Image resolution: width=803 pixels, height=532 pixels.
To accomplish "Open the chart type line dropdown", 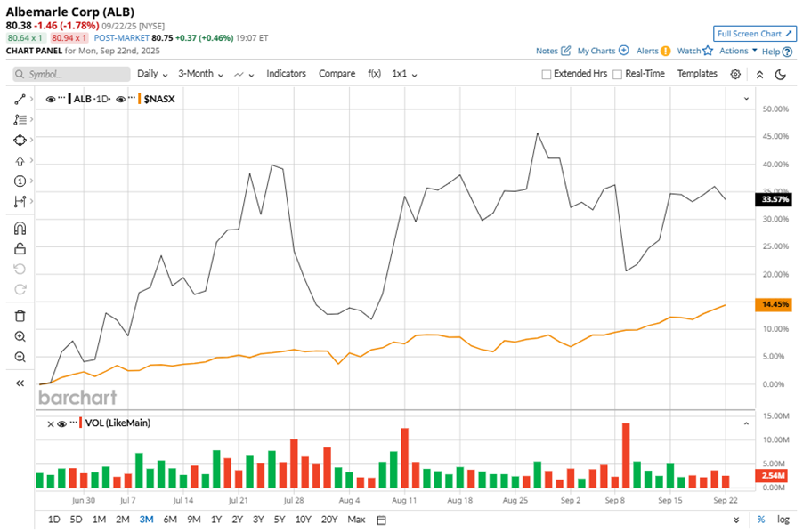I will point(244,74).
